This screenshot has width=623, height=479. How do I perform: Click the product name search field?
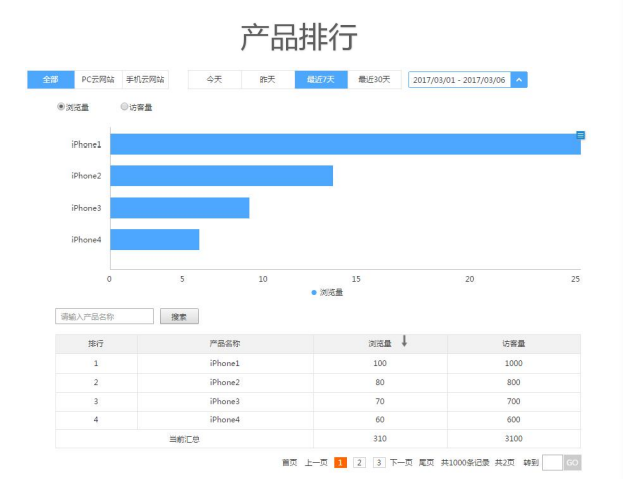[104, 316]
